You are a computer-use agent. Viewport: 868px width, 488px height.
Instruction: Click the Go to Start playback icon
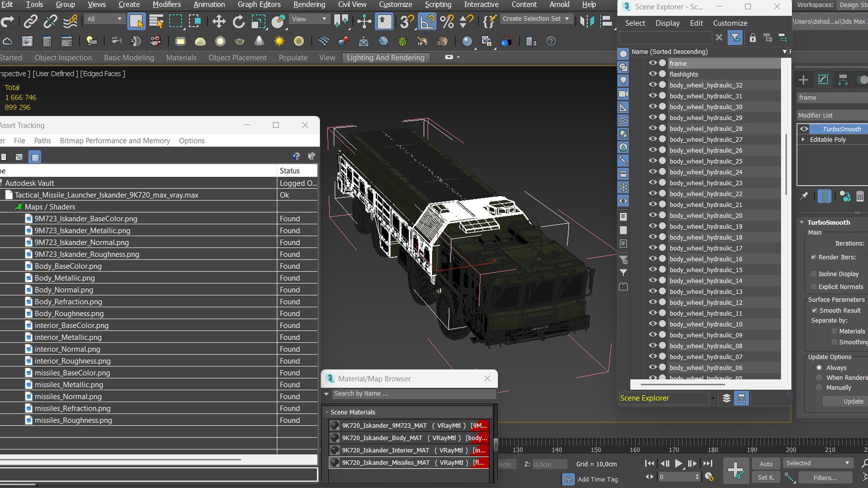[650, 464]
